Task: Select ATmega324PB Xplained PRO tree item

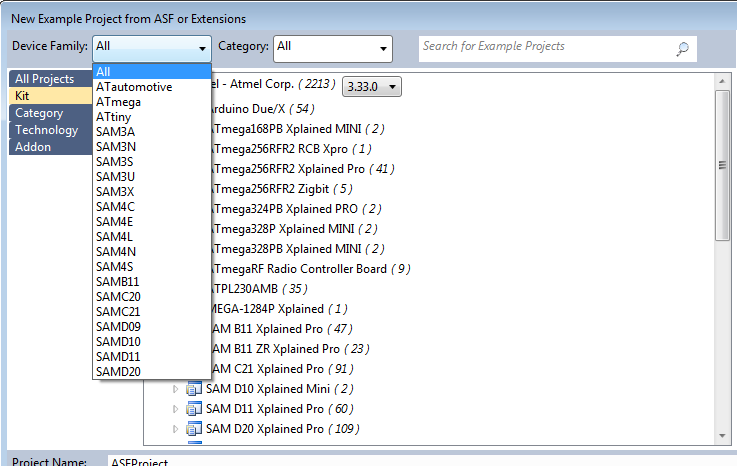Action: pyautogui.click(x=297, y=209)
